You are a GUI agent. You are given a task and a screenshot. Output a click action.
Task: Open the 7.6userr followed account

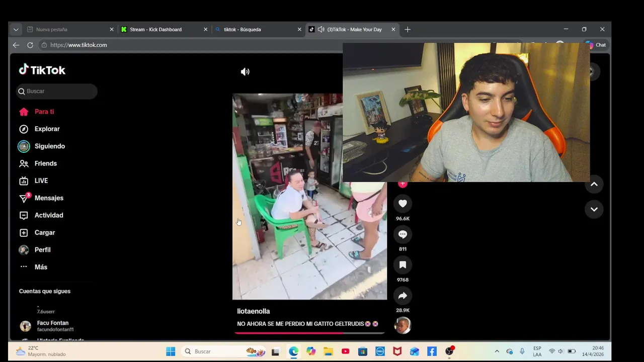click(46, 309)
